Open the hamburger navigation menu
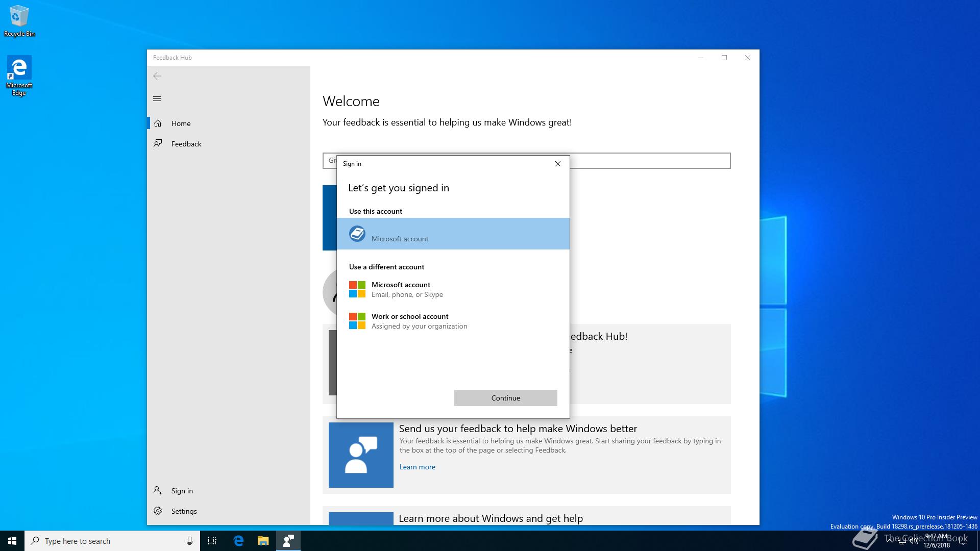Screen dimensions: 980x551 [157, 99]
